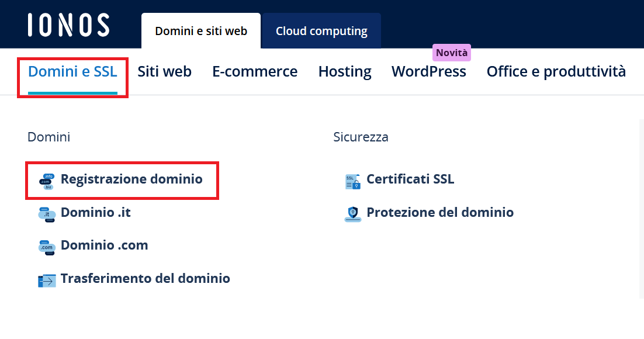
Task: Open the Registrazione dominio link
Action: tap(131, 179)
